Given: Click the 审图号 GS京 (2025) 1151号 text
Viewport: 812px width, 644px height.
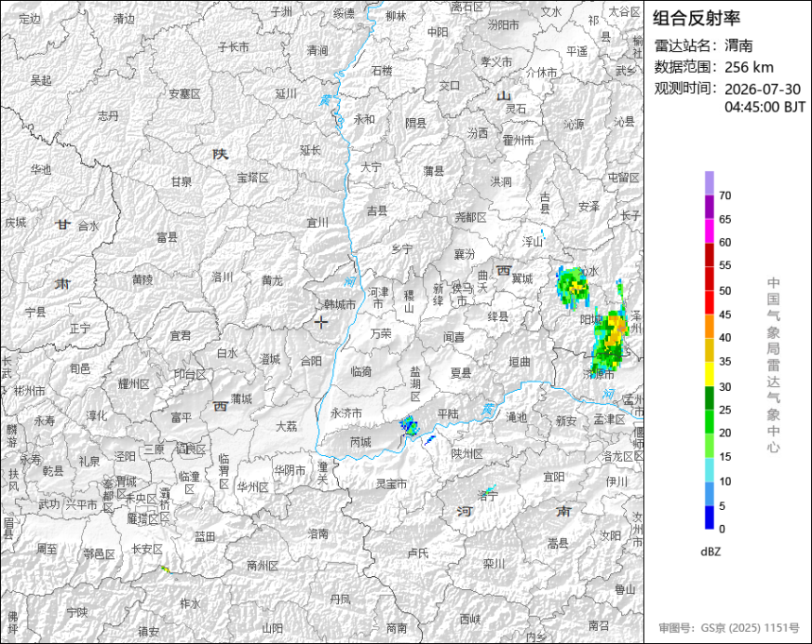Looking at the screenshot, I should pyautogui.click(x=729, y=627).
